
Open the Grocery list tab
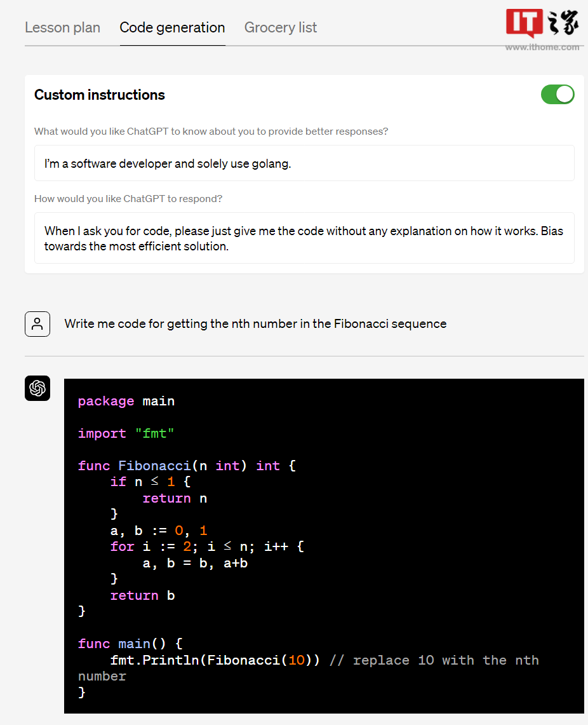point(281,27)
